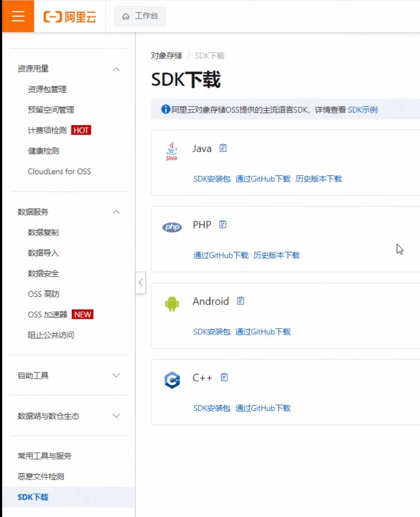This screenshot has width=420, height=517.
Task: Click Android 通过GitHub下载 link
Action: [x=263, y=332]
